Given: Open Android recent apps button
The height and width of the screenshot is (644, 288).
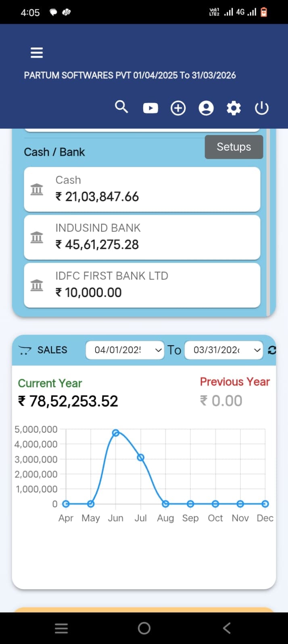Looking at the screenshot, I should point(61,628).
